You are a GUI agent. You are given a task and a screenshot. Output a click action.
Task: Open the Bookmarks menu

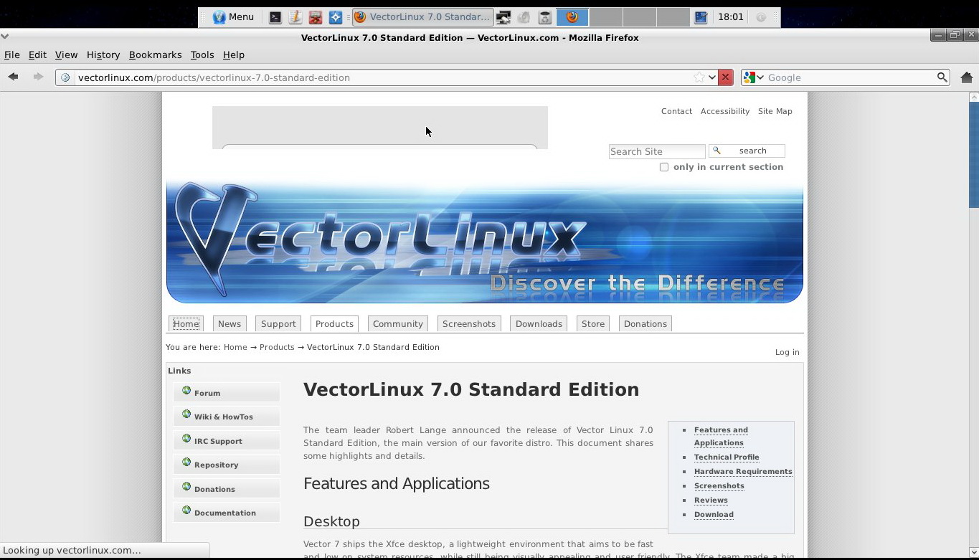pos(155,54)
